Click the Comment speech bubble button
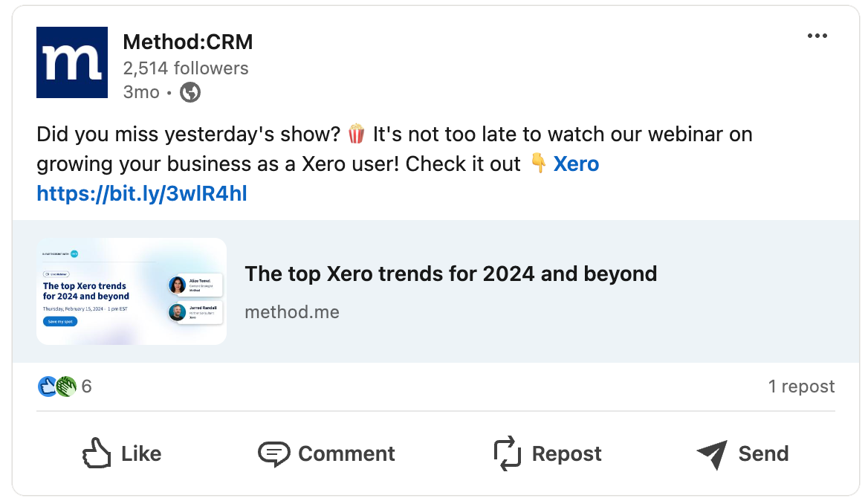The height and width of the screenshot is (501, 868). [x=326, y=453]
